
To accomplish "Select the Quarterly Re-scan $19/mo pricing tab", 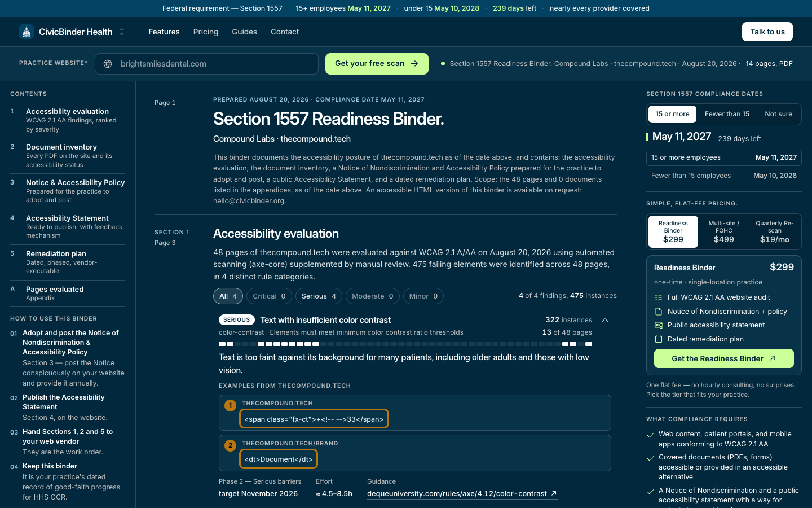I will [775, 231].
